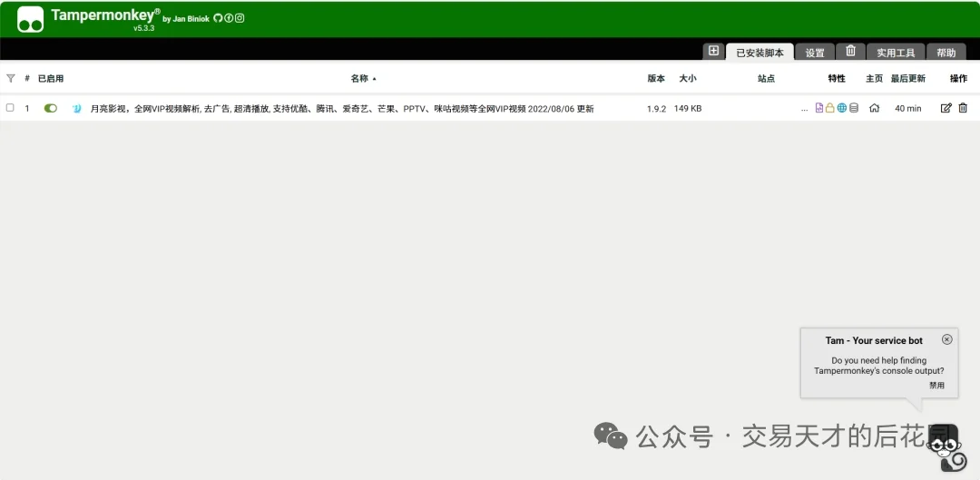Edit the 月亮影视 script with pencil icon
Viewport: 980px width, 480px height.
coord(946,108)
